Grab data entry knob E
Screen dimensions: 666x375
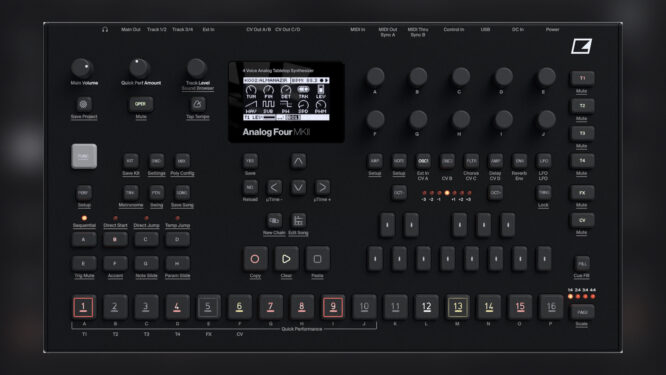(546, 77)
